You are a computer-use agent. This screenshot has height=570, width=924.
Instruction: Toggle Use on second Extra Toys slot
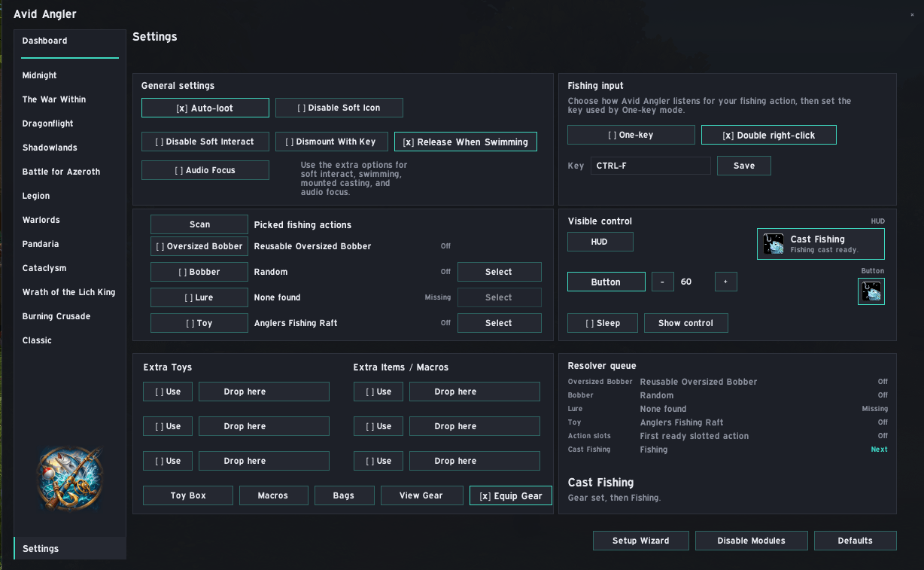pos(168,426)
